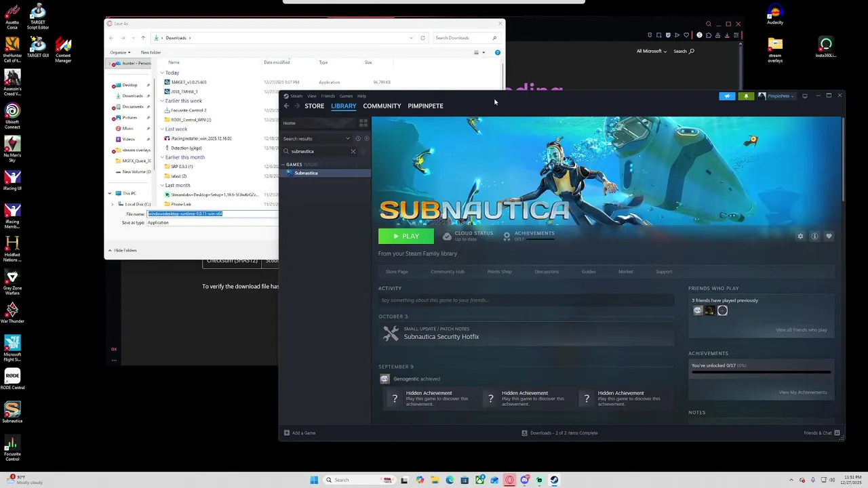This screenshot has height=488, width=868.
Task: Open the Discussions link
Action: (x=547, y=272)
